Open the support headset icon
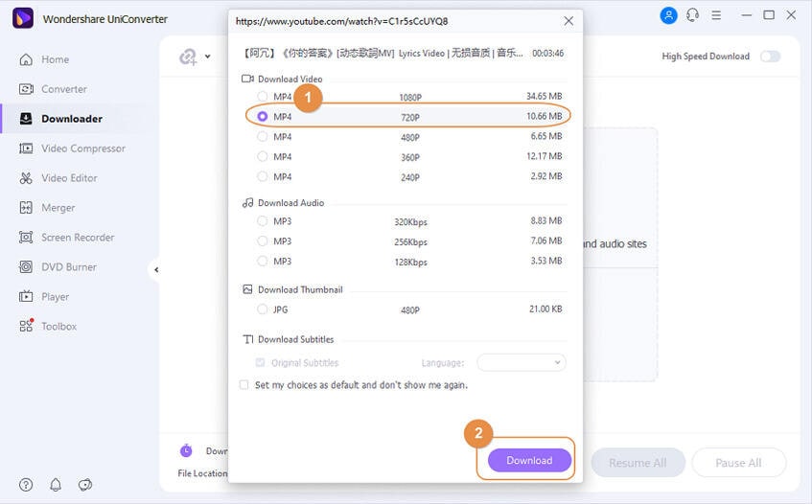 pos(692,15)
